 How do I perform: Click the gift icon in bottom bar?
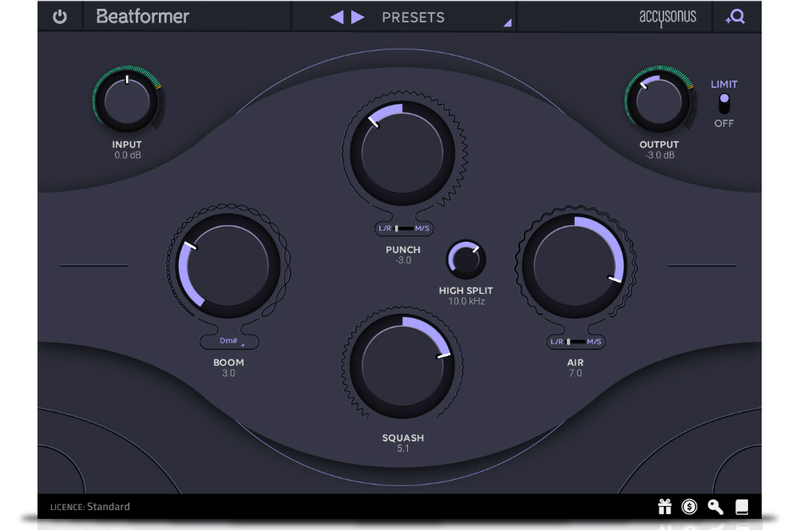(x=664, y=507)
